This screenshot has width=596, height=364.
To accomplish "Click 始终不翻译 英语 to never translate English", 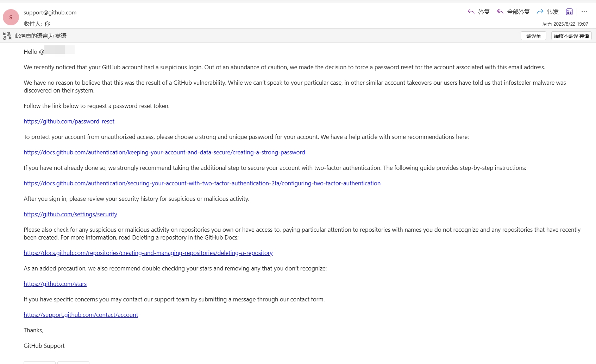I will (571, 36).
